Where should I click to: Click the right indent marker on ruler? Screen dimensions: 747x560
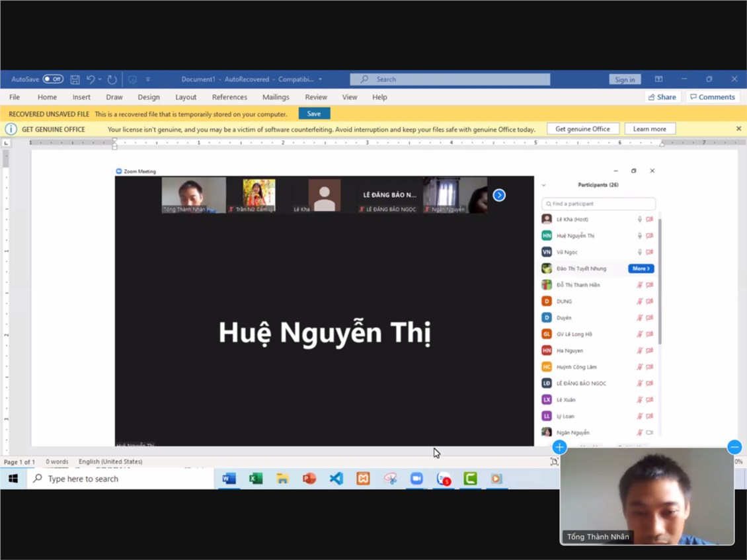coord(662,143)
